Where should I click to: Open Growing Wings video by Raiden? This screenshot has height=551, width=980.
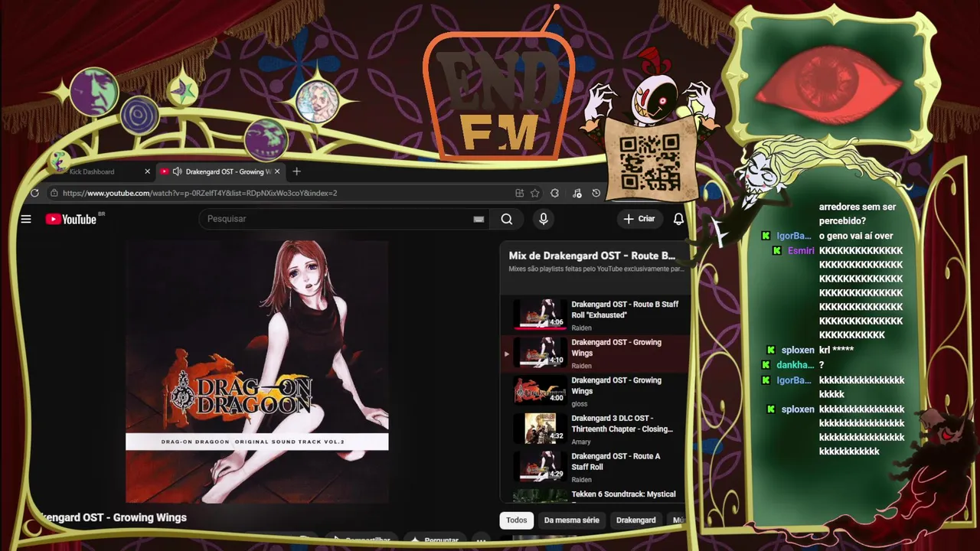pyautogui.click(x=595, y=353)
